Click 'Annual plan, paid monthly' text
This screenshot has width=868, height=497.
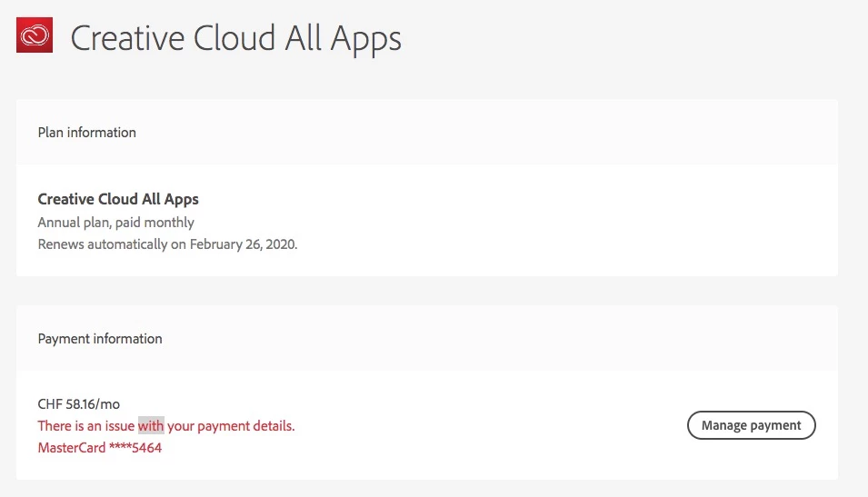pos(115,223)
